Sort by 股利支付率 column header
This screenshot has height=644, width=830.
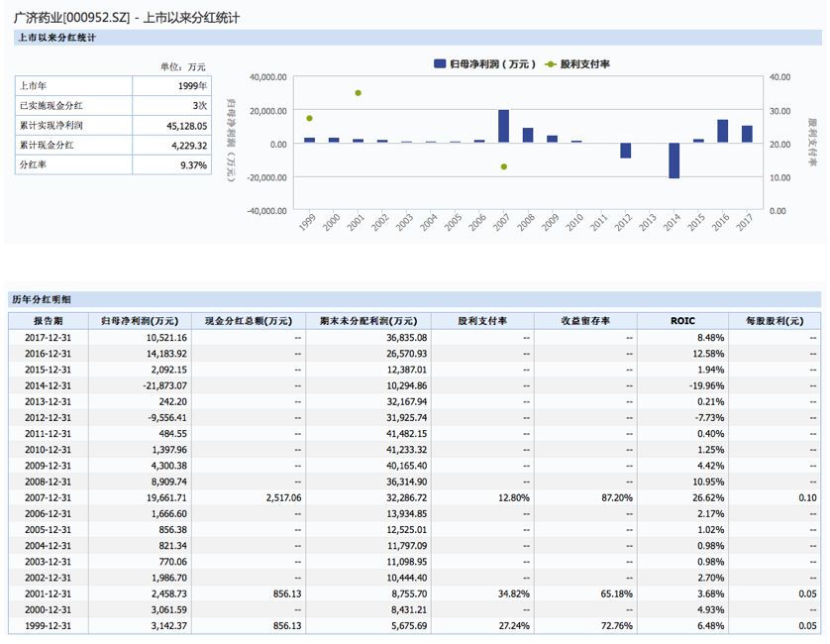(x=482, y=321)
